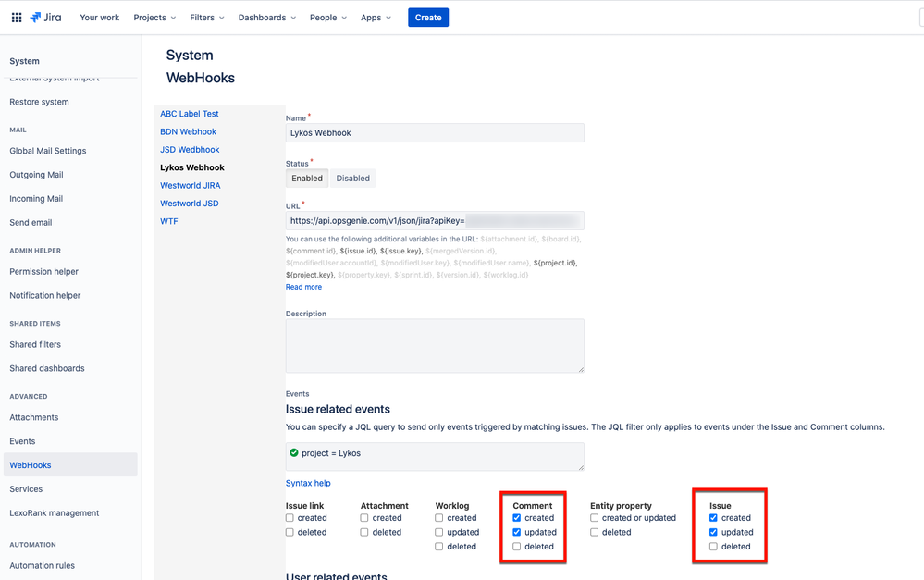Open Global Mail Settings
Screen dimensions: 924x580
pyautogui.click(x=48, y=151)
